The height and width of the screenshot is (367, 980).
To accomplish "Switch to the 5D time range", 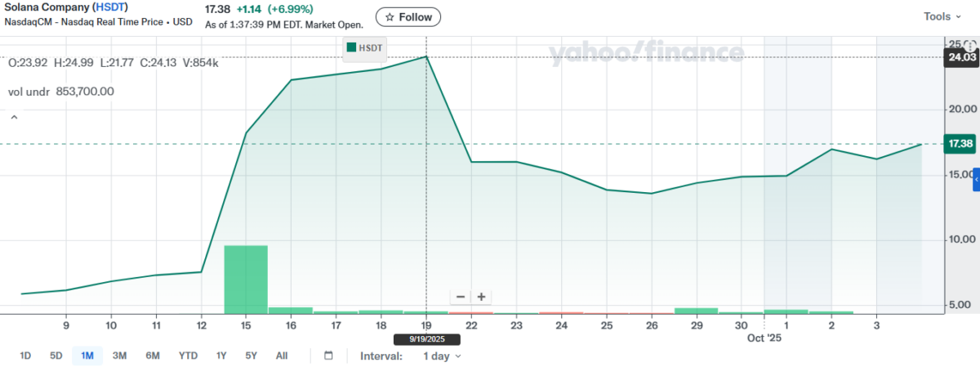I will (x=56, y=356).
